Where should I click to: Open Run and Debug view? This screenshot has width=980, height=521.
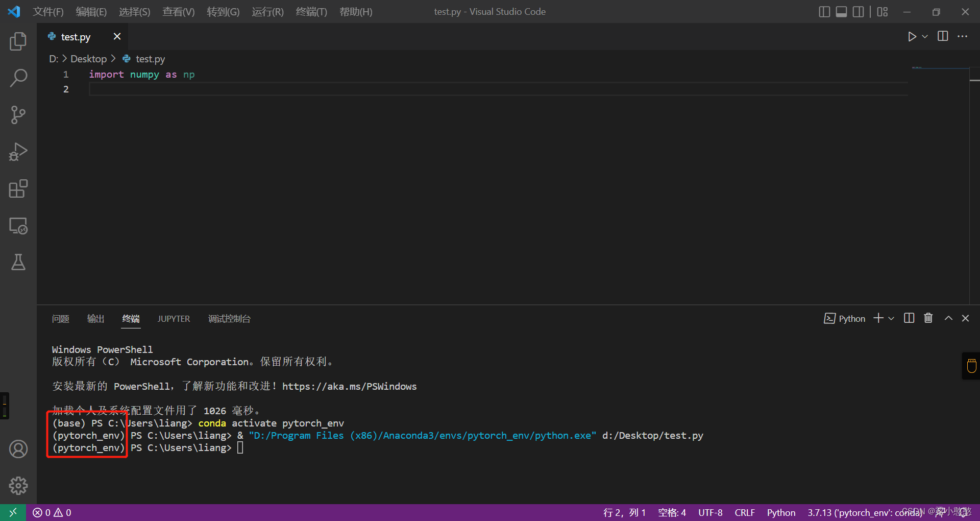(x=18, y=152)
